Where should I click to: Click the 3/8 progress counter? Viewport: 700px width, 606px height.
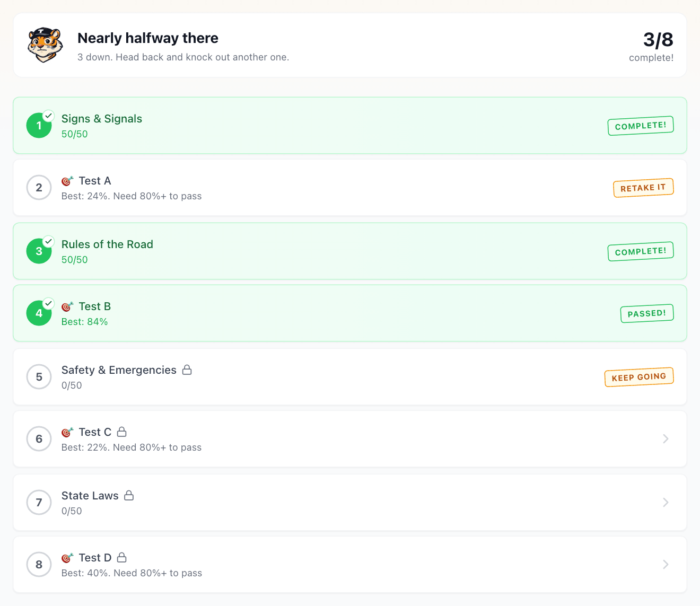click(x=658, y=40)
